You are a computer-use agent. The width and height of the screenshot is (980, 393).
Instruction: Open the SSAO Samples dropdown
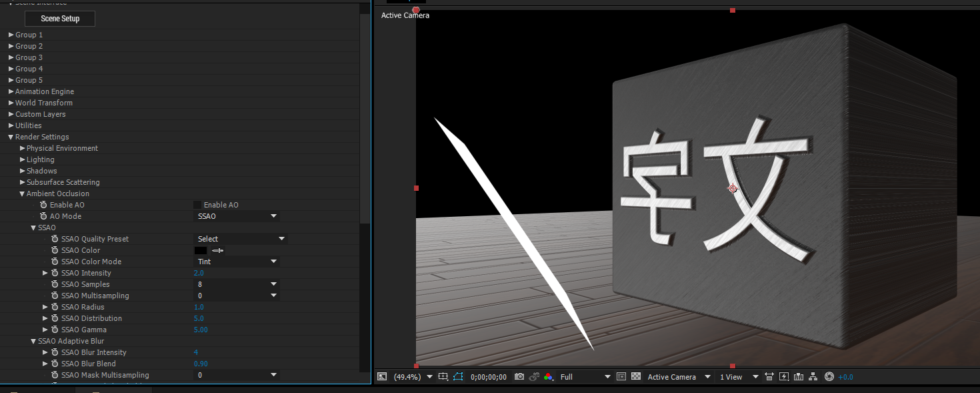point(237,284)
